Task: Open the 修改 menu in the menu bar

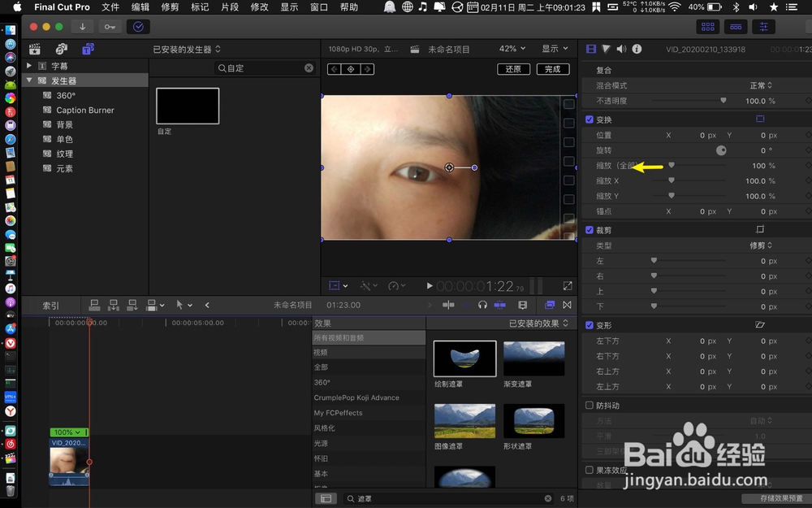Action: 259,7
